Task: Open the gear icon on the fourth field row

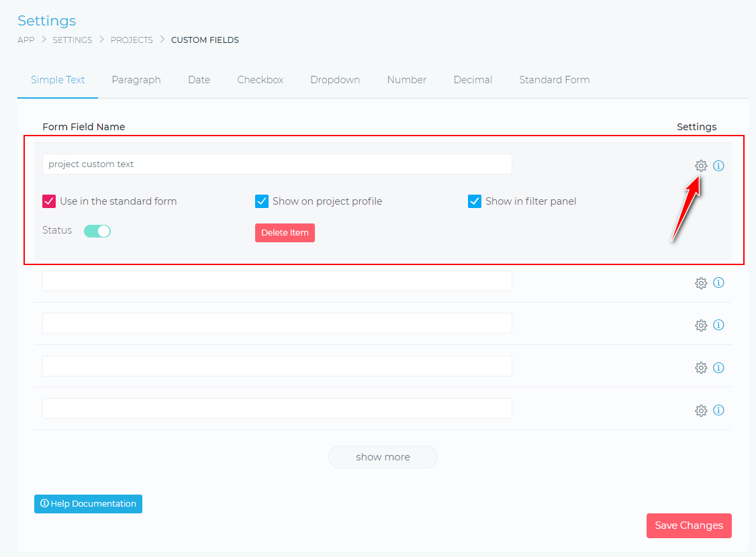Action: pos(701,367)
